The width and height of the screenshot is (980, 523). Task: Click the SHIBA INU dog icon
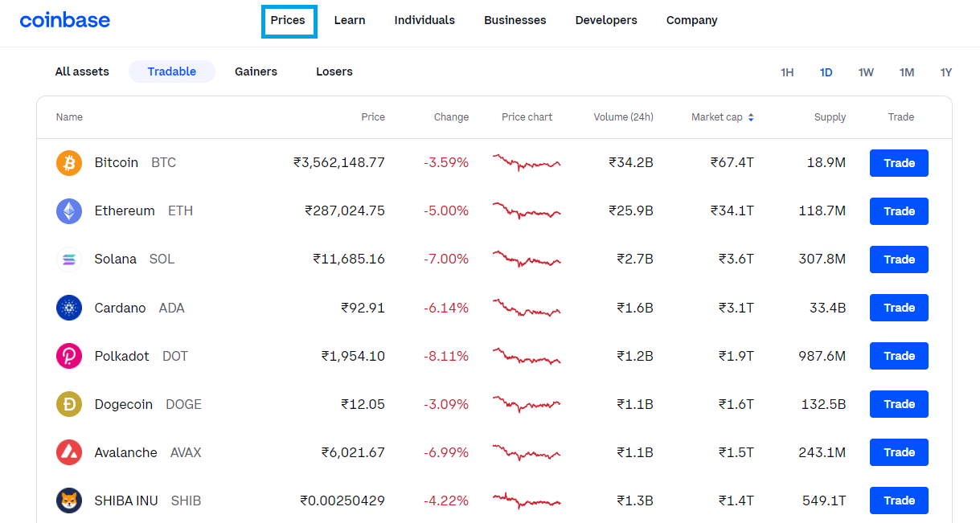pyautogui.click(x=69, y=501)
